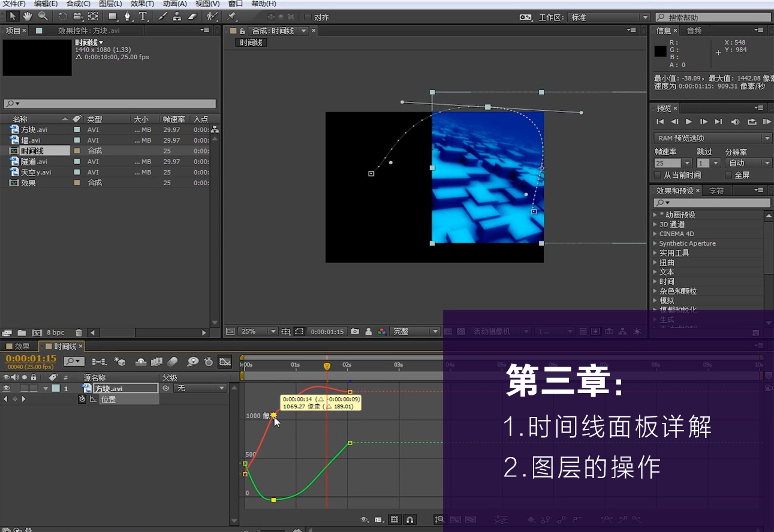Expand the 动画预设 effects category
774x532 pixels.
[655, 215]
